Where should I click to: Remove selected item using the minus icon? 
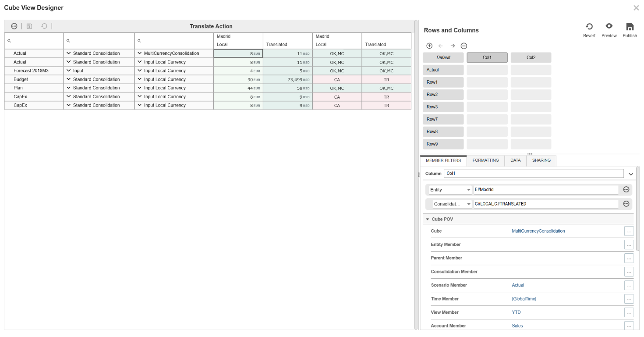pyautogui.click(x=464, y=46)
